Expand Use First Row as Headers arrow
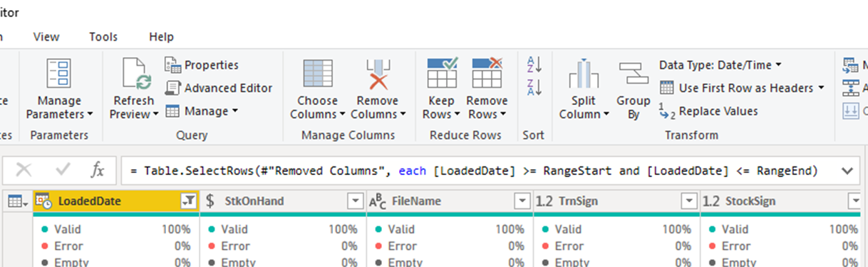Viewport: 868px width, 267px height. (821, 88)
